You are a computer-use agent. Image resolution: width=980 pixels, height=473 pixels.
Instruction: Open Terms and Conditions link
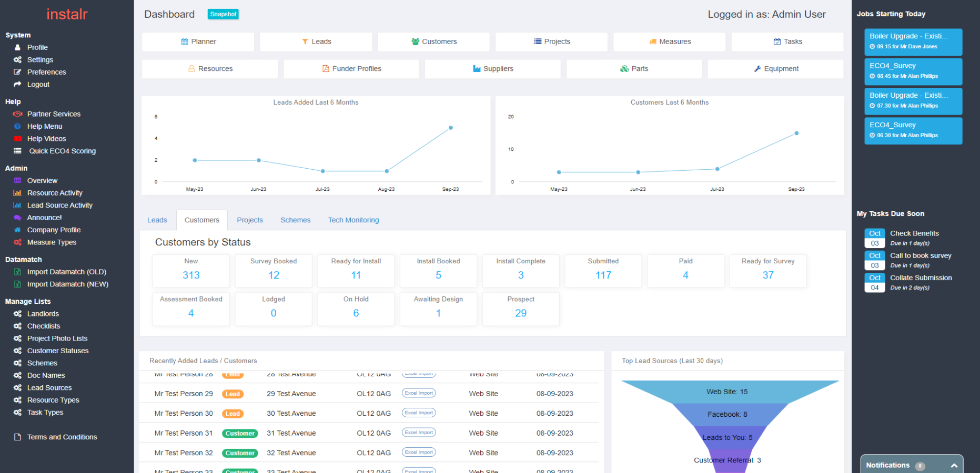62,437
